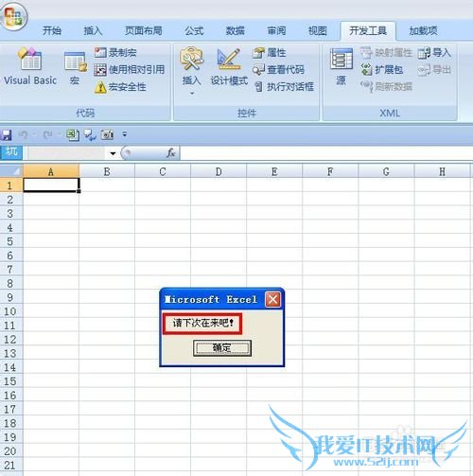Click the camera quick-access icon
Image resolution: width=473 pixels, height=476 pixels.
click(x=107, y=134)
